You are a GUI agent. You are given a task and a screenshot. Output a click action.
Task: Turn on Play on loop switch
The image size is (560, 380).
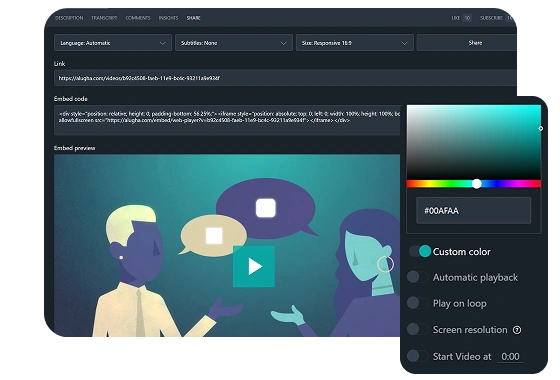(418, 303)
